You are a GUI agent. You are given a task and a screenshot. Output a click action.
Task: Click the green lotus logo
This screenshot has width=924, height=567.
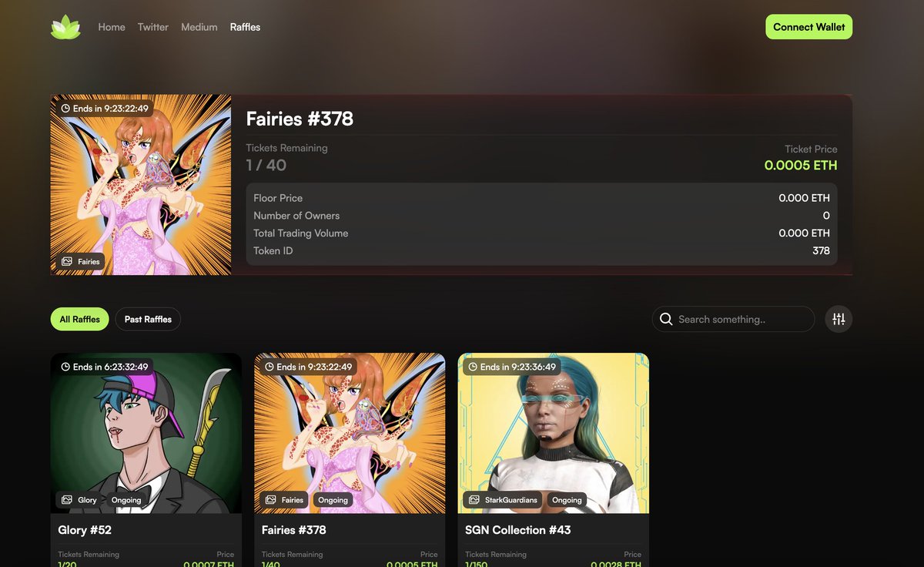point(65,27)
